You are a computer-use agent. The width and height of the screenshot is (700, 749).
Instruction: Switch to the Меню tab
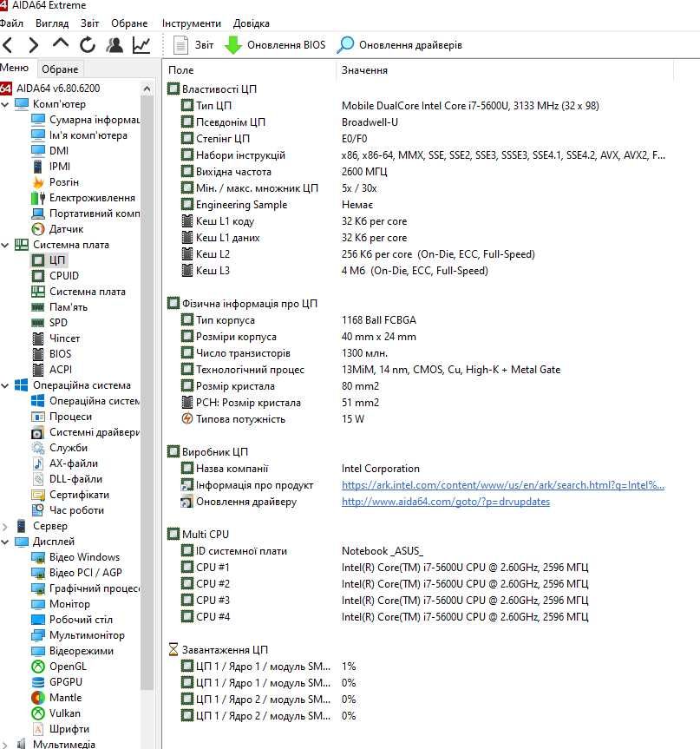(x=15, y=68)
